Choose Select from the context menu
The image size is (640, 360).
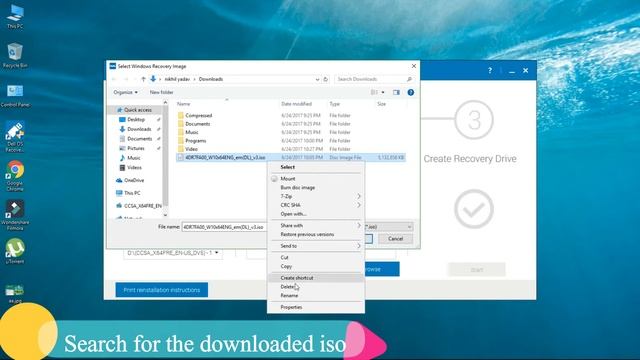click(x=316, y=167)
